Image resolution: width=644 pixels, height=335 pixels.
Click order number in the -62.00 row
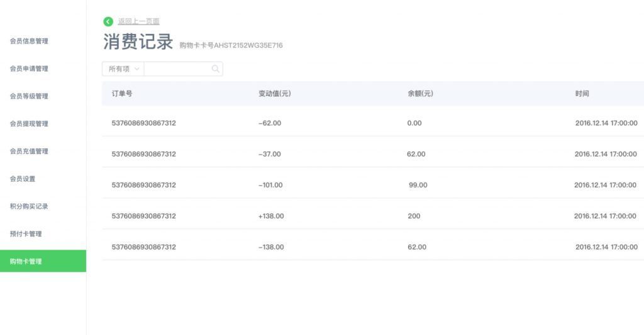point(144,123)
